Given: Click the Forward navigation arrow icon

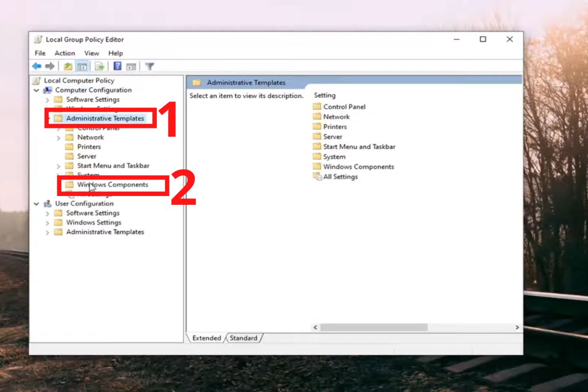Looking at the screenshot, I should pos(49,66).
